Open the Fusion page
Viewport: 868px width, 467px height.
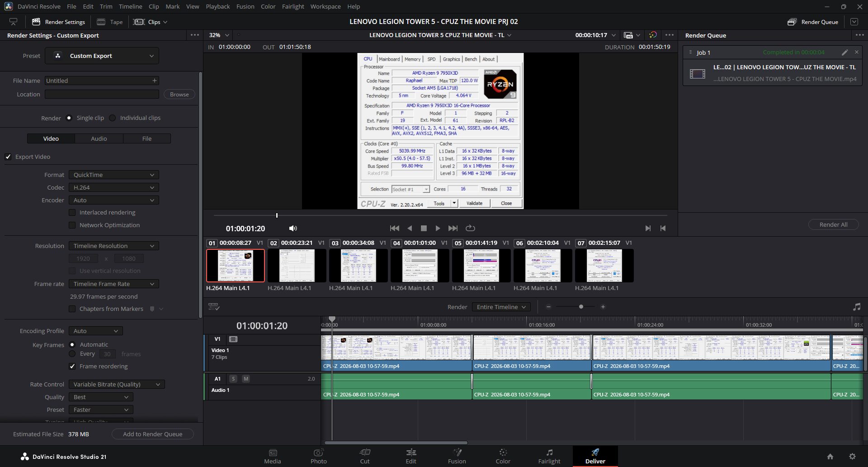(x=457, y=456)
